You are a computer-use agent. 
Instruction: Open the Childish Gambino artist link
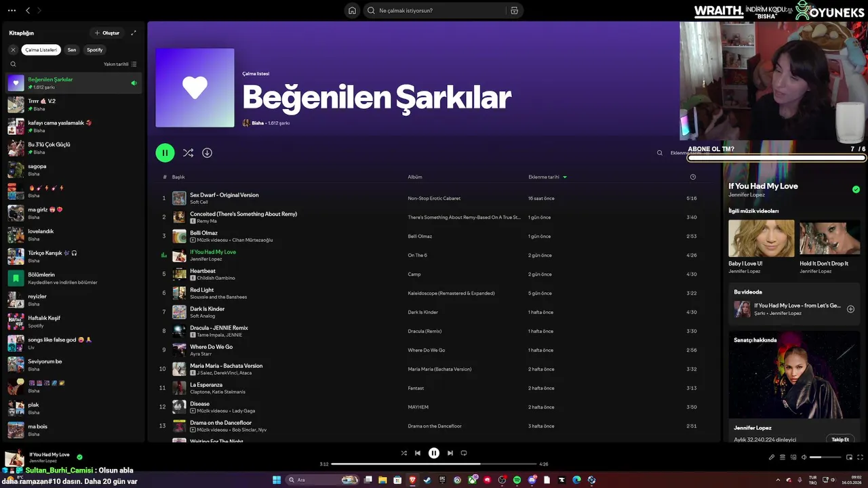[214, 278]
